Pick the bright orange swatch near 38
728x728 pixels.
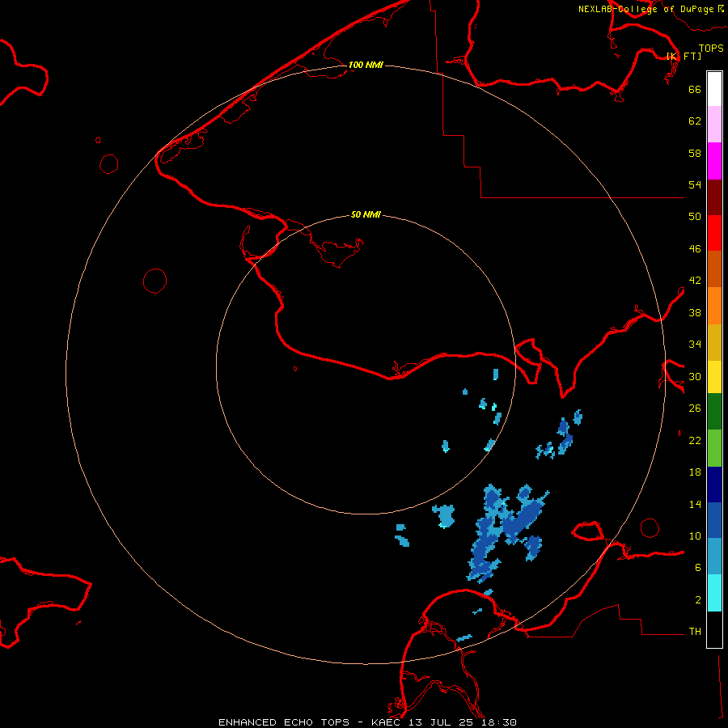pyautogui.click(x=714, y=306)
